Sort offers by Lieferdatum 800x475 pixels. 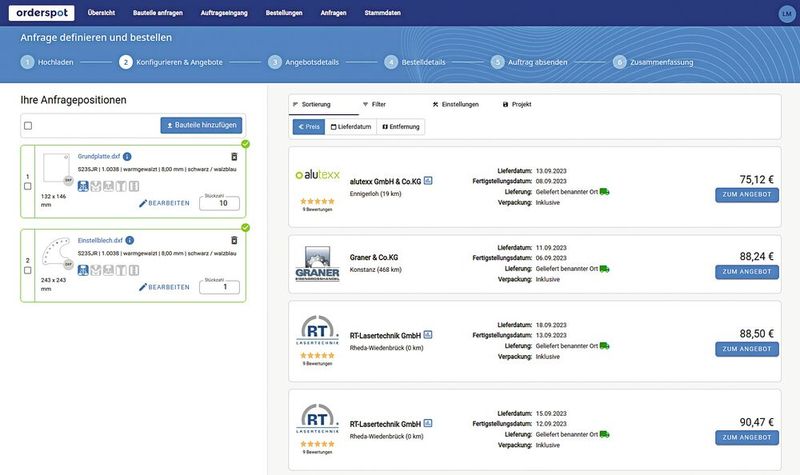(x=350, y=127)
